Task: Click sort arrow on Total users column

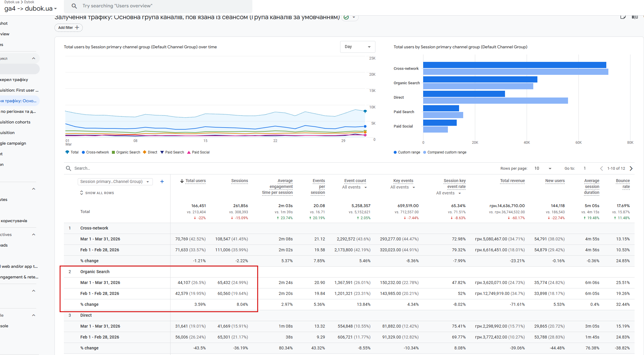Action: (182, 181)
